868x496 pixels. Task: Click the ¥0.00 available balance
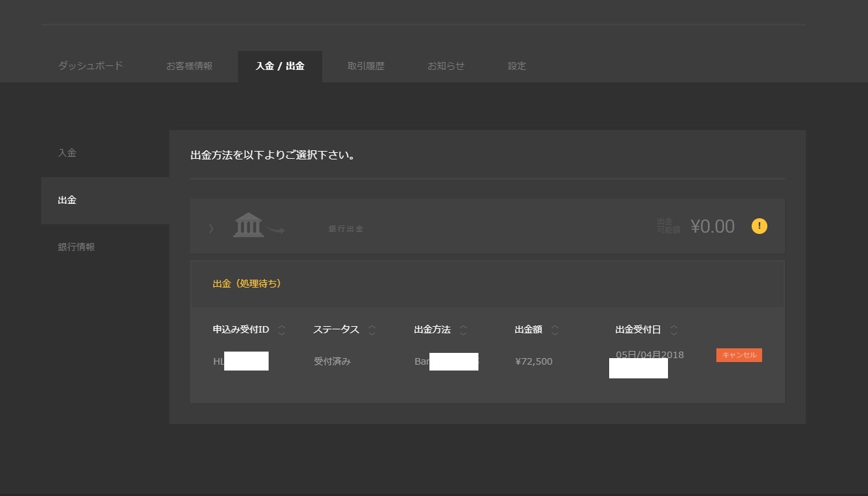point(712,226)
